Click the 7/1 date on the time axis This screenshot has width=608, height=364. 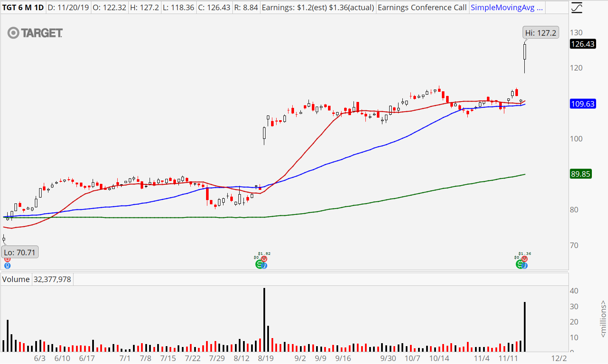click(125, 358)
